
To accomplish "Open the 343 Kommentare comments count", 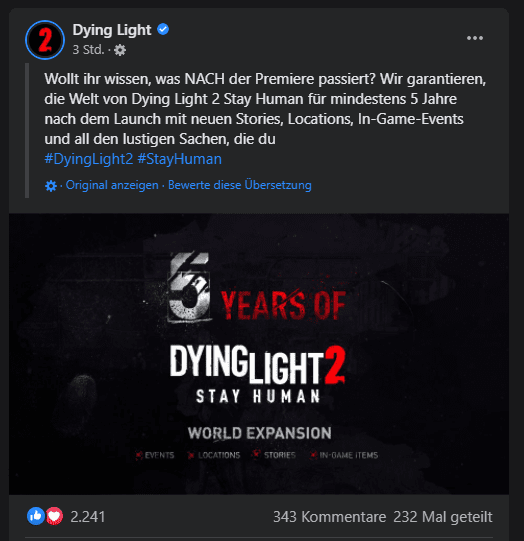I will pyautogui.click(x=329, y=517).
